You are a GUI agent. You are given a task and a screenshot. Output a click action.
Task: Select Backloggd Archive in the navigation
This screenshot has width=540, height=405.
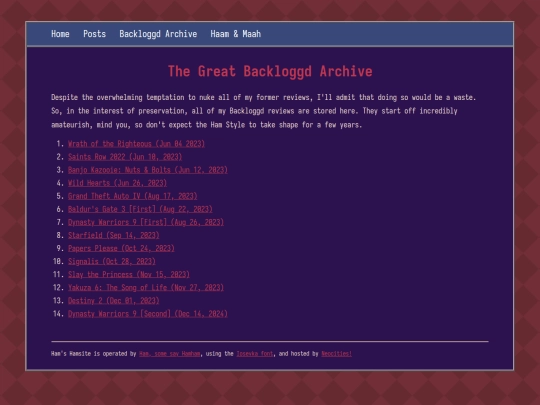tap(158, 34)
